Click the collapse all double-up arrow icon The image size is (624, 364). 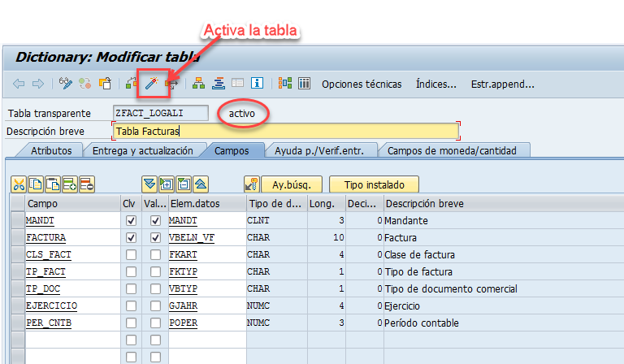point(201,184)
